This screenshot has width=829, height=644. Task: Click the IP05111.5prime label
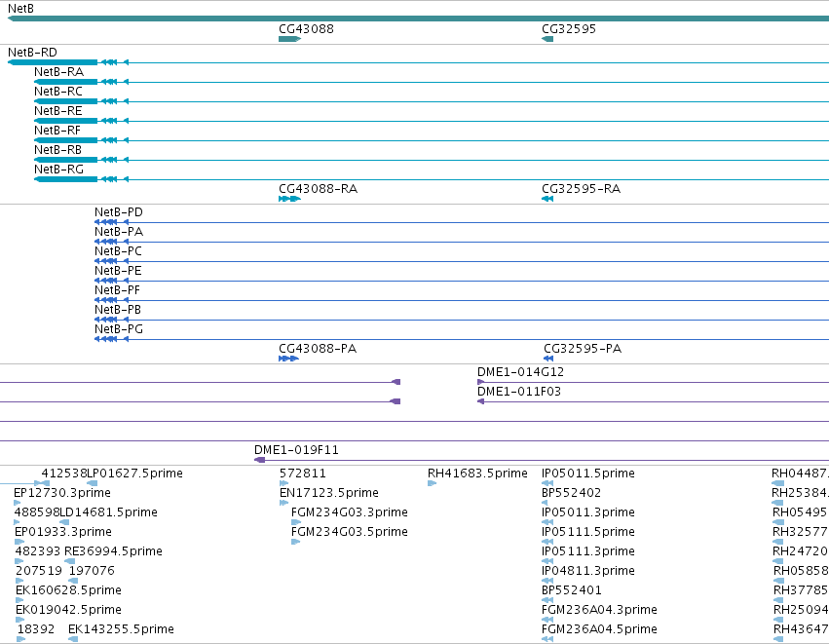tap(588, 532)
